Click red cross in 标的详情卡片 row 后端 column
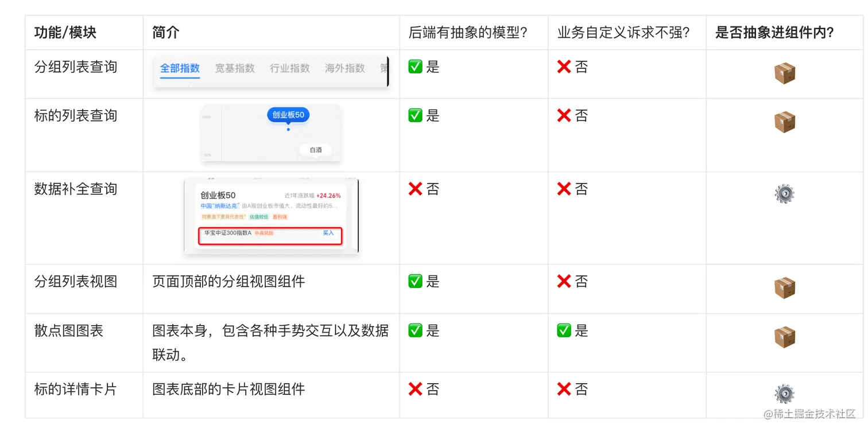 pyautogui.click(x=415, y=389)
